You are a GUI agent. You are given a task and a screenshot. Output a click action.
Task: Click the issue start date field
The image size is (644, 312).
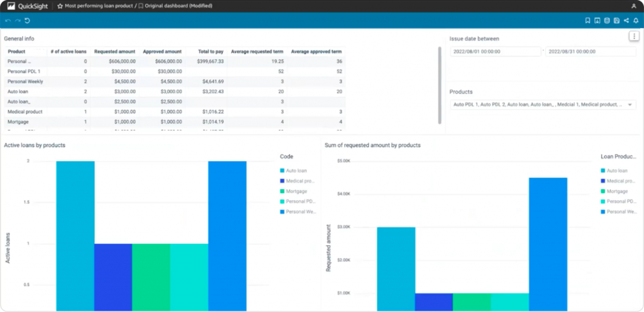[496, 52]
